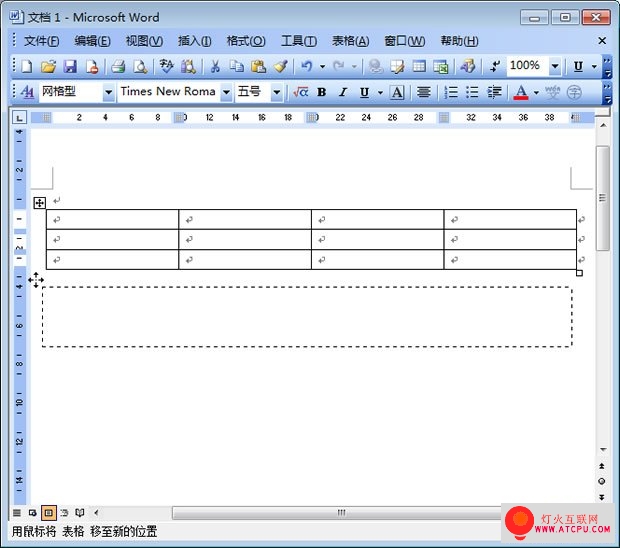Open a file with folder icon
This screenshot has height=548, width=620.
48,66
